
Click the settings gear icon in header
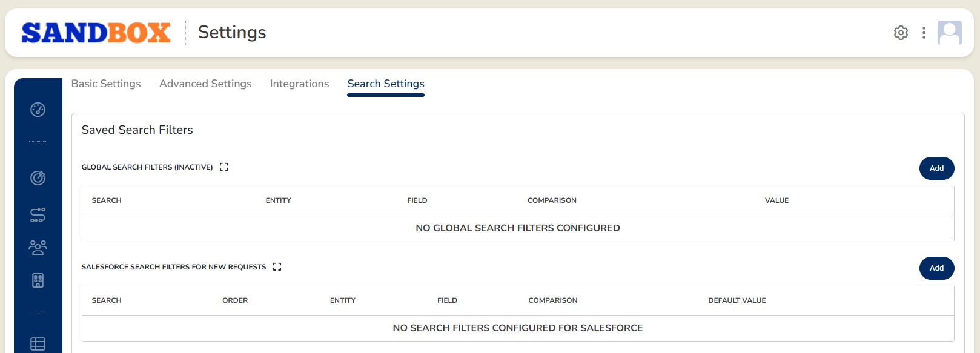[x=901, y=33]
